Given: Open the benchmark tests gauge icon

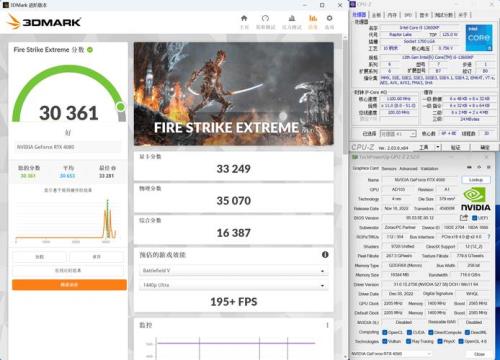Looking at the screenshot, I should pos(265,19).
